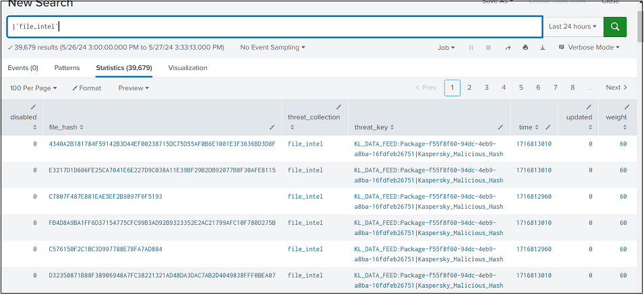Click in the search query input field
Viewport: 644px width, 295px height.
coord(270,26)
